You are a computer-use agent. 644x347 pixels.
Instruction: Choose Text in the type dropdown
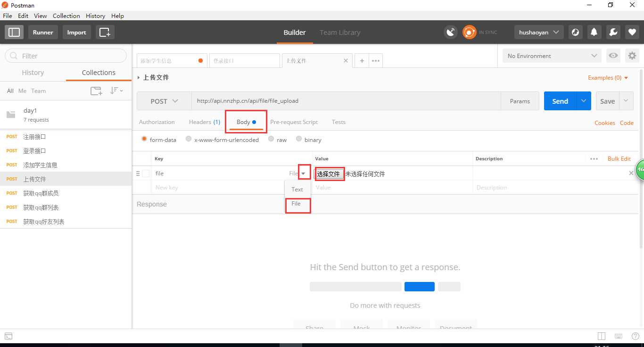pos(297,189)
